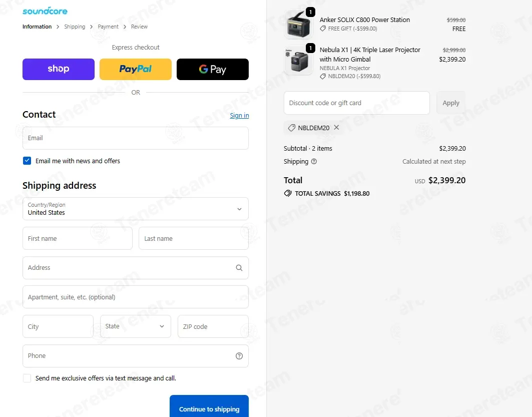The image size is (532, 417).
Task: Click the address search magnifier icon
Action: (x=239, y=268)
